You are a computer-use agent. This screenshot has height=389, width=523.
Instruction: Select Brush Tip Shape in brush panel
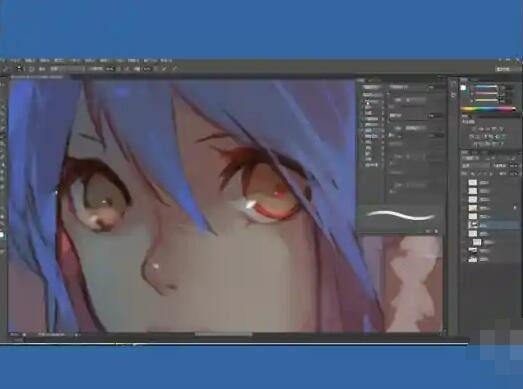[372, 94]
